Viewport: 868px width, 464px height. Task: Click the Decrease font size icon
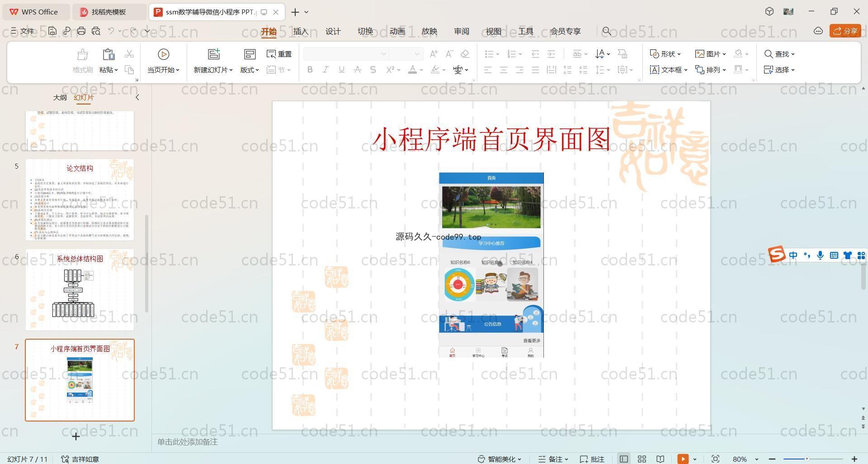449,54
